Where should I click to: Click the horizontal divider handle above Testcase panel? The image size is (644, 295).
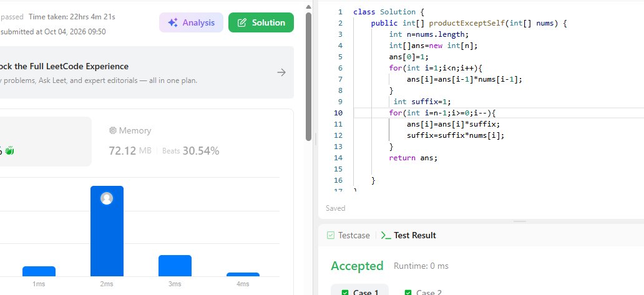click(x=520, y=221)
